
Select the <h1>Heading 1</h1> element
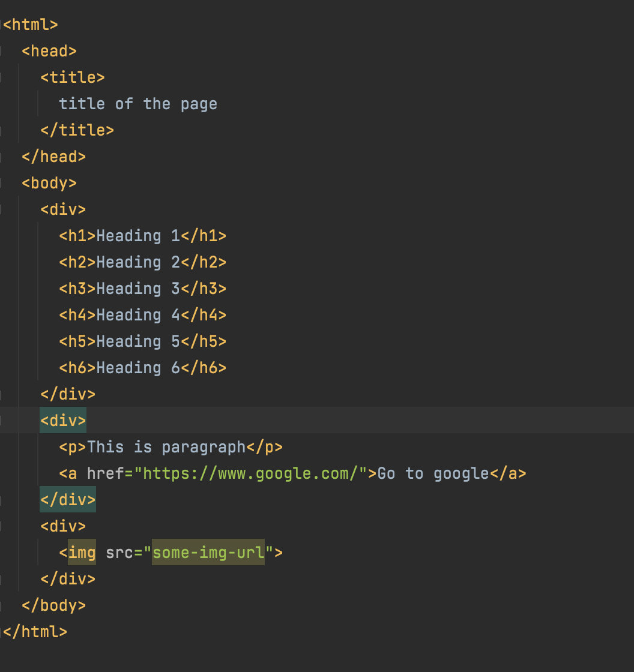tap(143, 235)
